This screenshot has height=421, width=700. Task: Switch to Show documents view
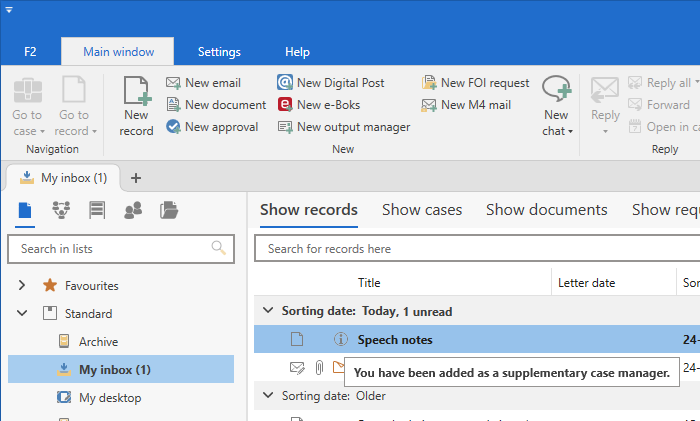click(x=546, y=210)
